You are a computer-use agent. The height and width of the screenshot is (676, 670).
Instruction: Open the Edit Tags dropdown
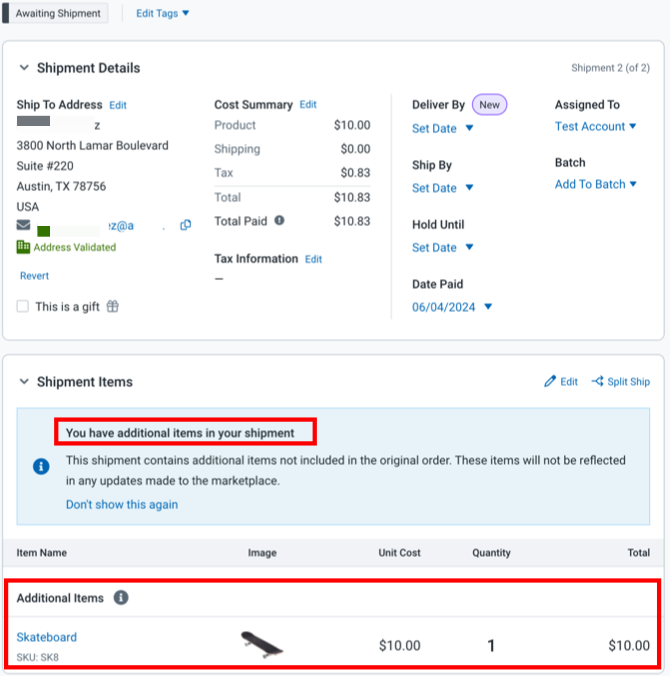[x=163, y=13]
